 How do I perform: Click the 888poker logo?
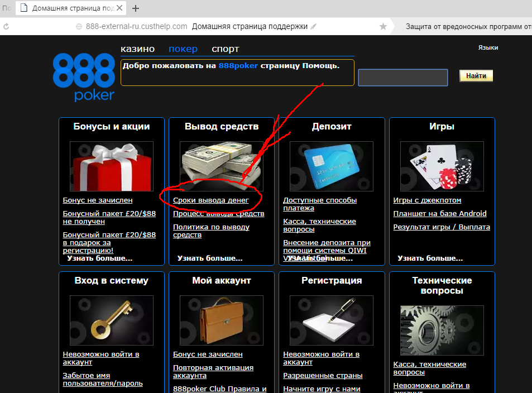tap(84, 77)
